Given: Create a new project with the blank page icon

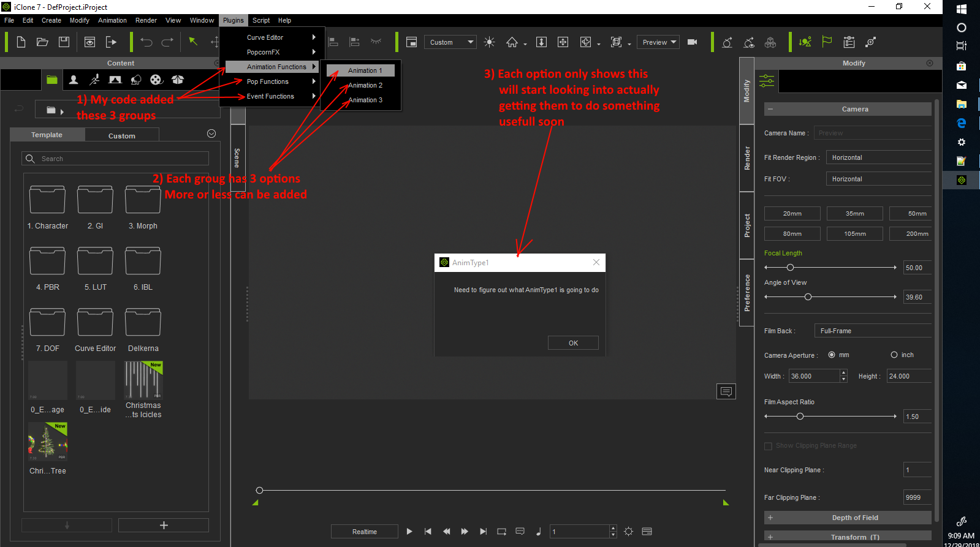Looking at the screenshot, I should pos(21,42).
